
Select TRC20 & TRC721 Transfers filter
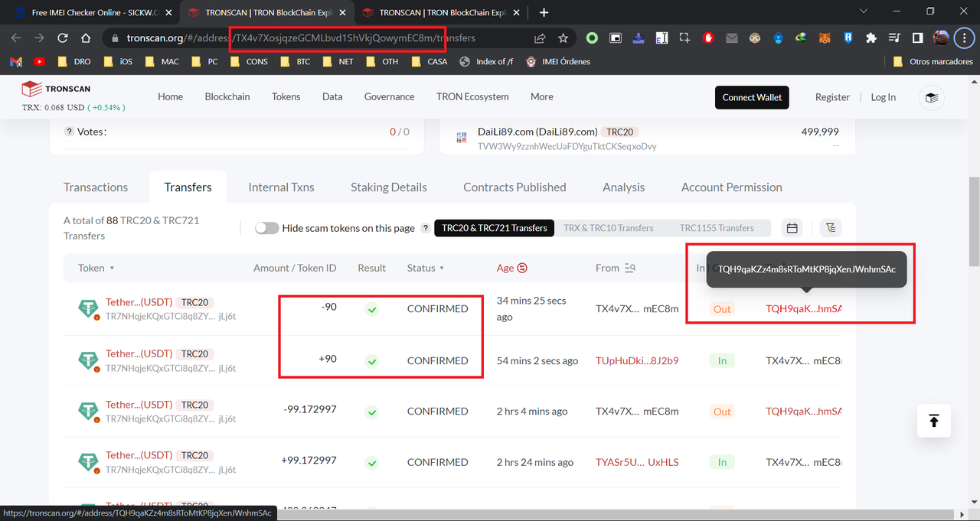[x=495, y=228]
